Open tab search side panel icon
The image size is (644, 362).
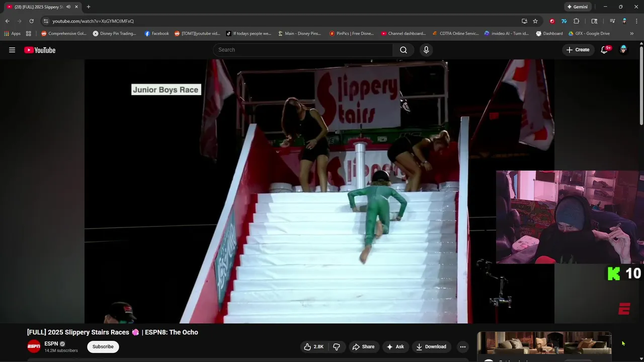click(594, 21)
